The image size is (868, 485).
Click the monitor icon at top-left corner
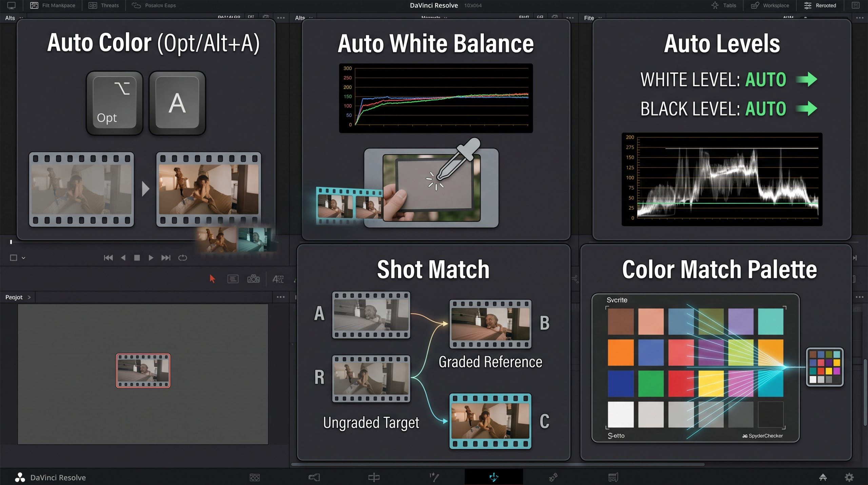(x=11, y=5)
